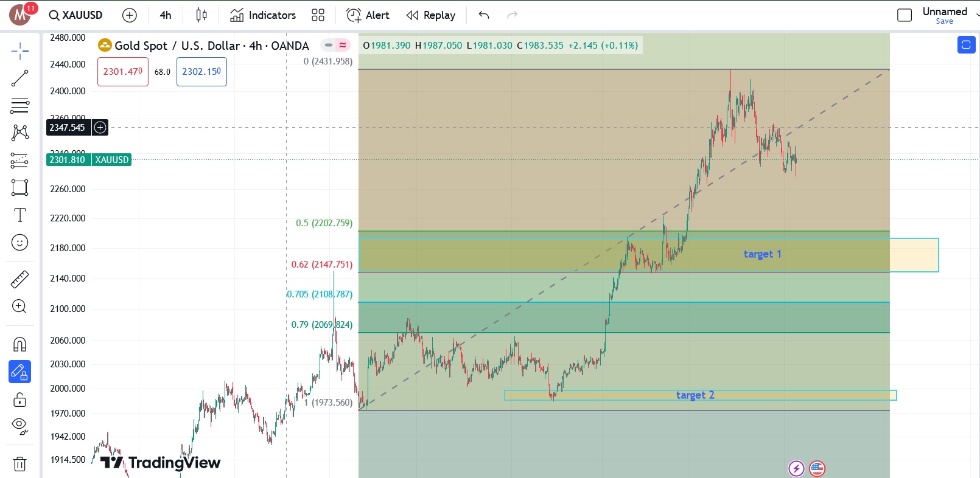Select the ruler measure tool
This screenshot has width=980, height=478.
tap(19, 279)
